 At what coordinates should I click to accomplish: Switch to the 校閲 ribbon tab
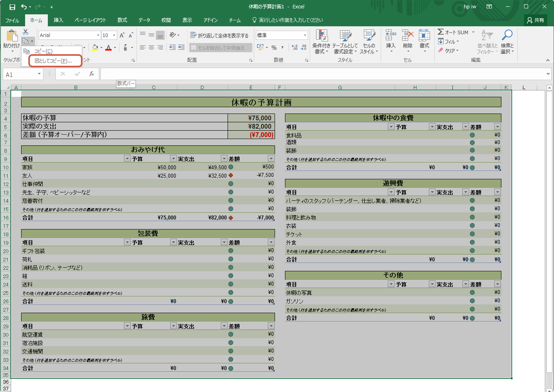(x=166, y=20)
